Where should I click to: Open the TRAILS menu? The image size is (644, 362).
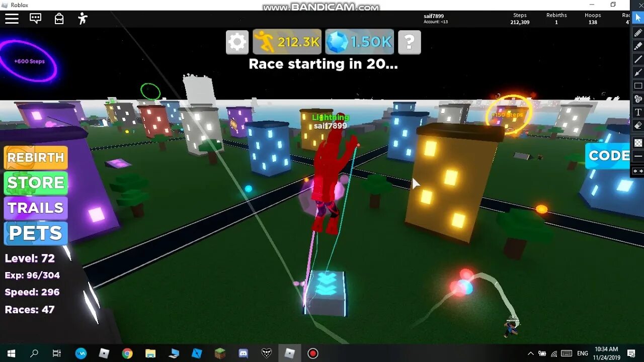tap(36, 208)
